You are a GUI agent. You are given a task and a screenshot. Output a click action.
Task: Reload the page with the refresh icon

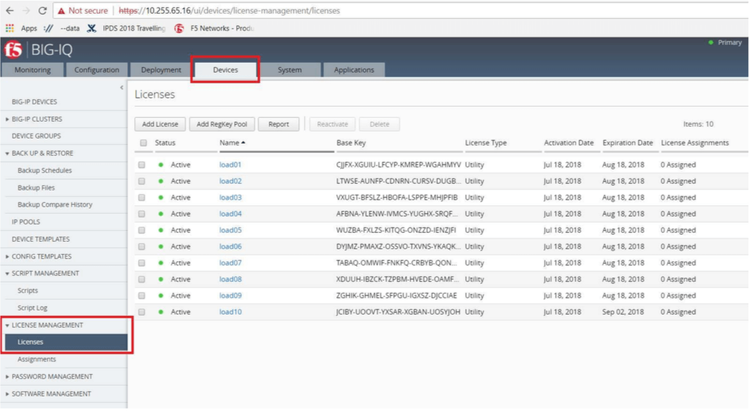tap(43, 10)
